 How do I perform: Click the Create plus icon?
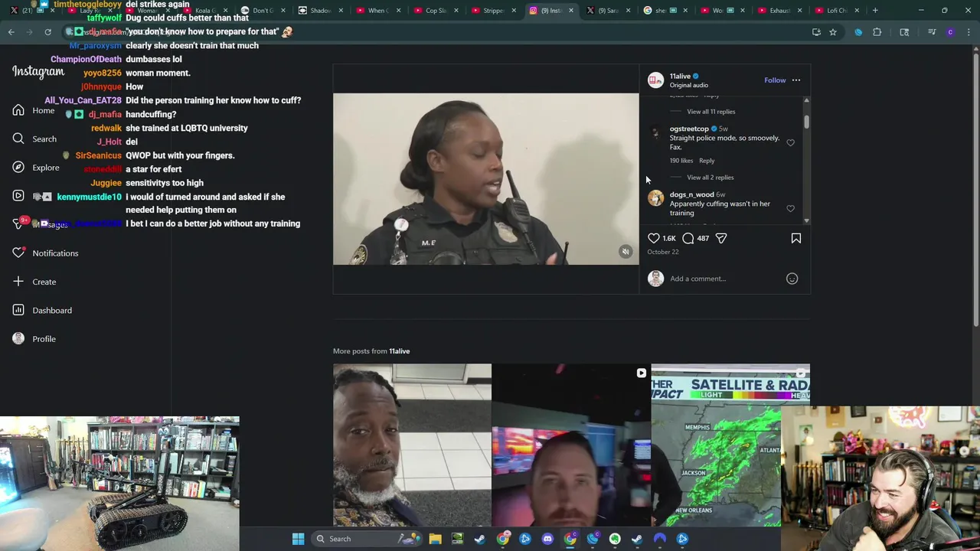tap(18, 282)
